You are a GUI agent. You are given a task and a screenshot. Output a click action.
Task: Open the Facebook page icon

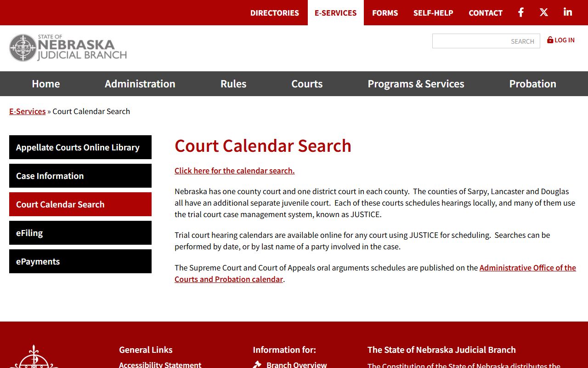(x=521, y=12)
